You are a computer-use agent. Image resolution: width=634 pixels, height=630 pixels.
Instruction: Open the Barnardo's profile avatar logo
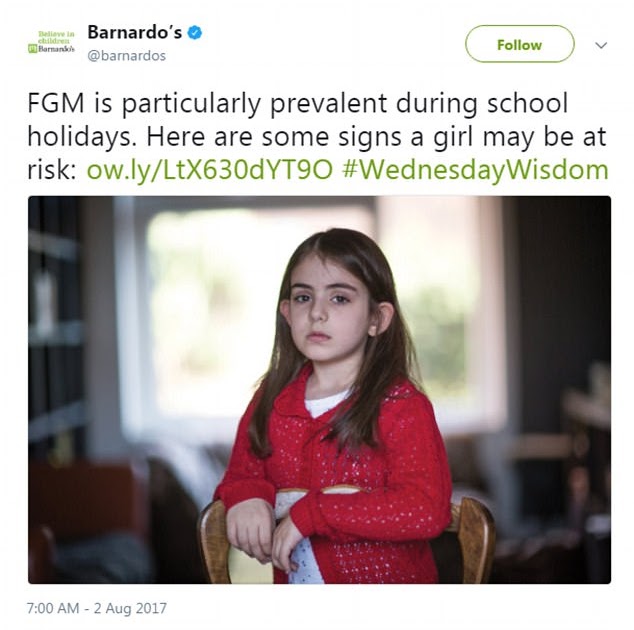(51, 42)
